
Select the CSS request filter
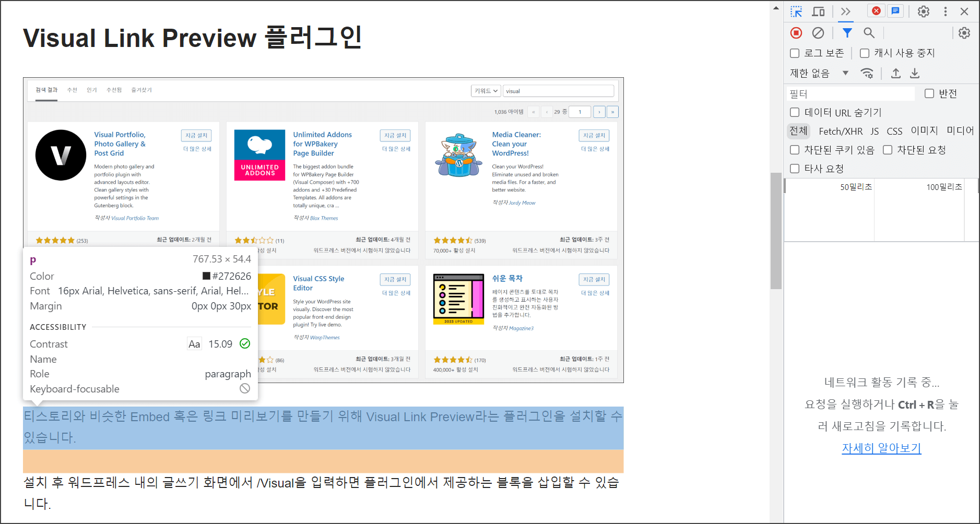click(894, 131)
